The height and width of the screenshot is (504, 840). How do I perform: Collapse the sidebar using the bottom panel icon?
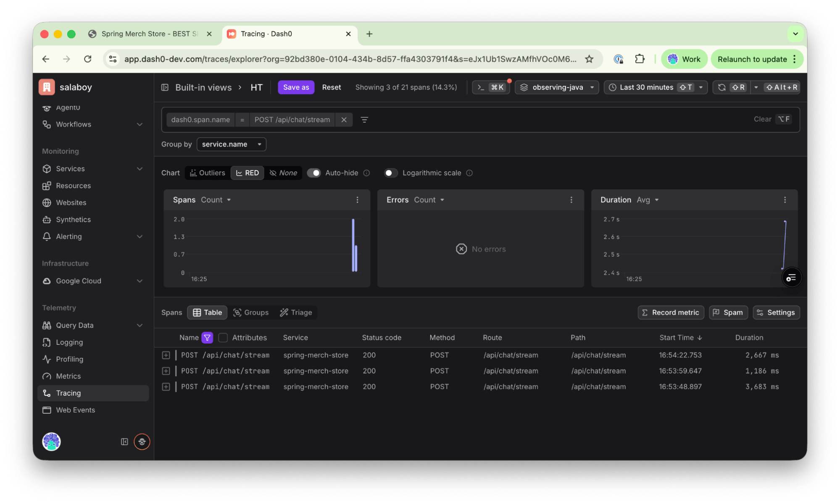point(124,442)
